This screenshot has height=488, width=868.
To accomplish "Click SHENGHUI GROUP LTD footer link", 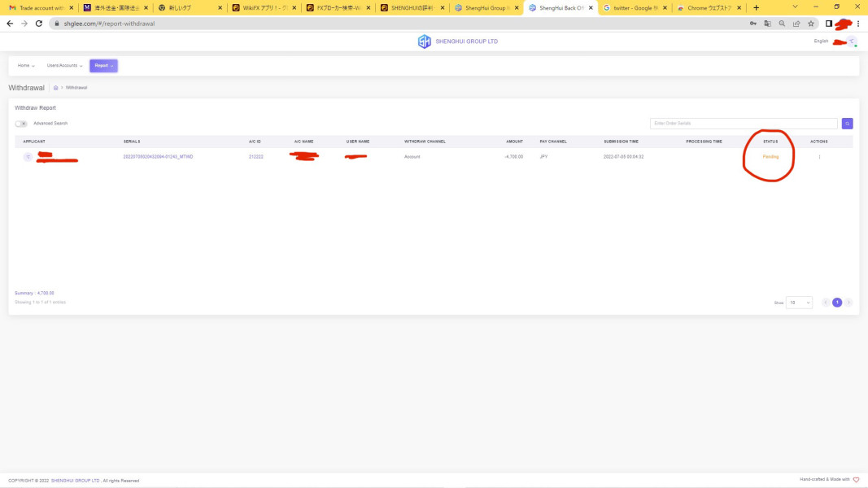I will pos(76,480).
